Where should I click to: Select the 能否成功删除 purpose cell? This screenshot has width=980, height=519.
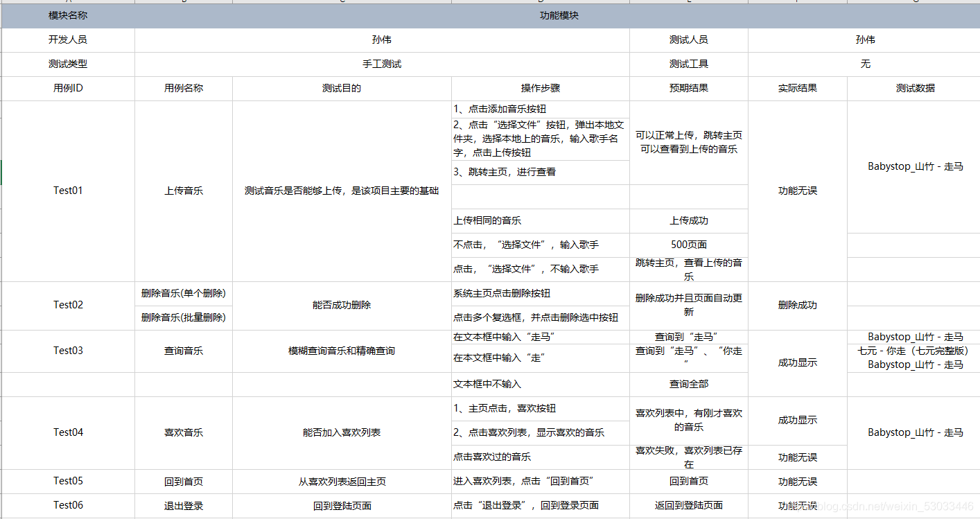[342, 306]
